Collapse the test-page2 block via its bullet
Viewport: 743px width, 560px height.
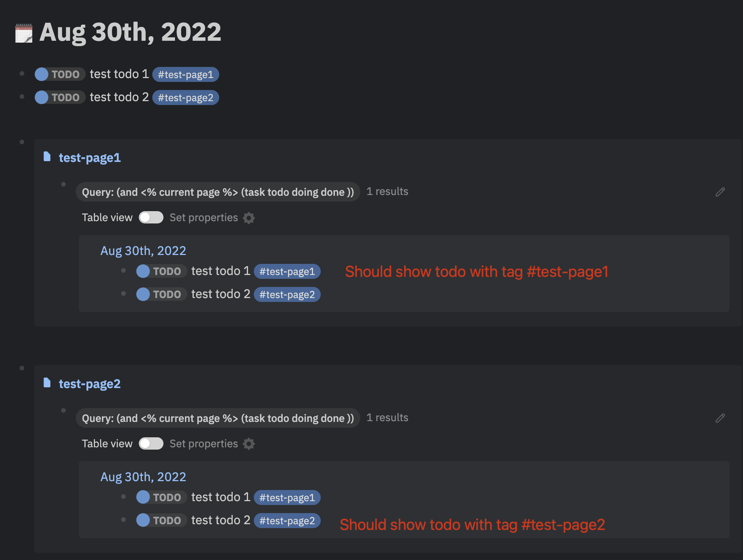click(x=22, y=367)
